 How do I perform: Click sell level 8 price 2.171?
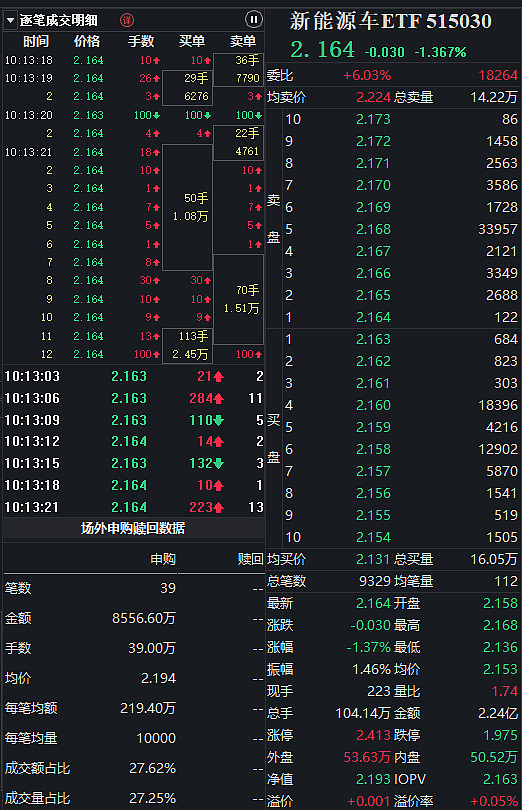(x=373, y=163)
